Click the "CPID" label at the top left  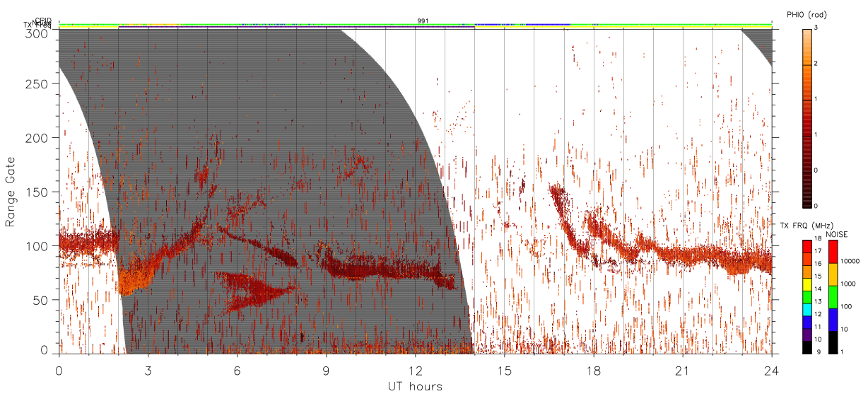[x=43, y=21]
